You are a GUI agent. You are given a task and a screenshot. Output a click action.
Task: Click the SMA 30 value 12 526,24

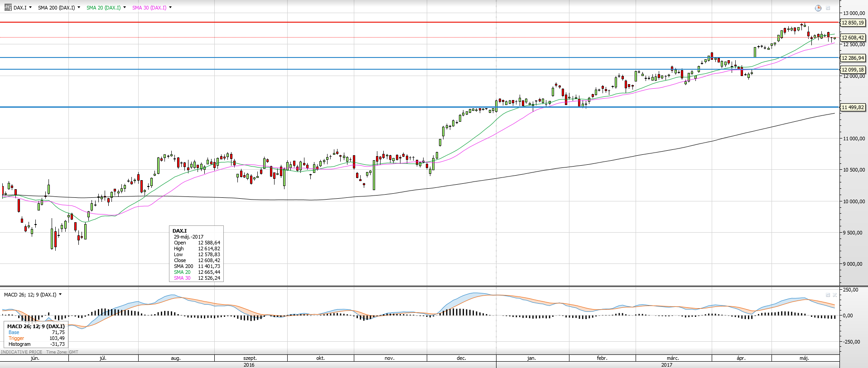pos(209,278)
